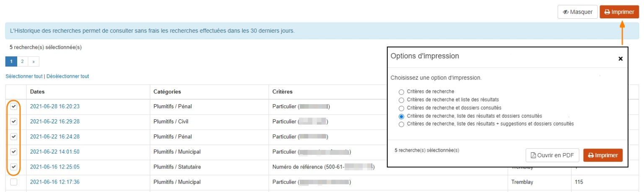Click 'Désélectionner tout' link

coord(68,77)
